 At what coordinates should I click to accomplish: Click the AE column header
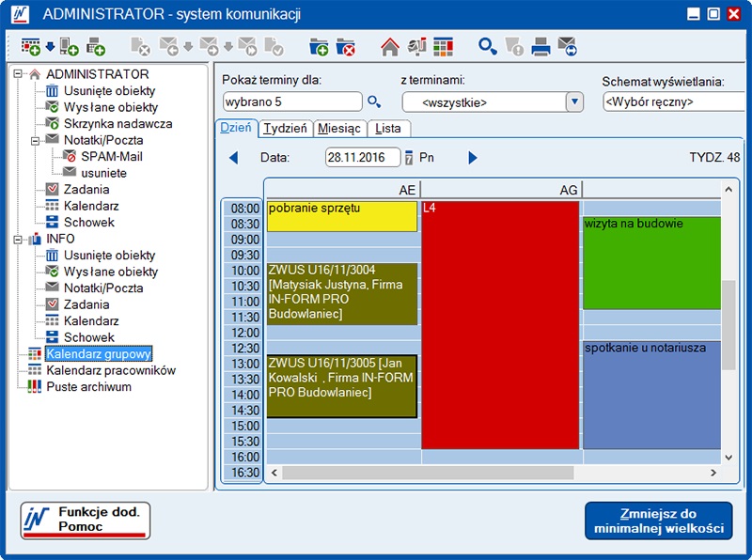(x=343, y=190)
